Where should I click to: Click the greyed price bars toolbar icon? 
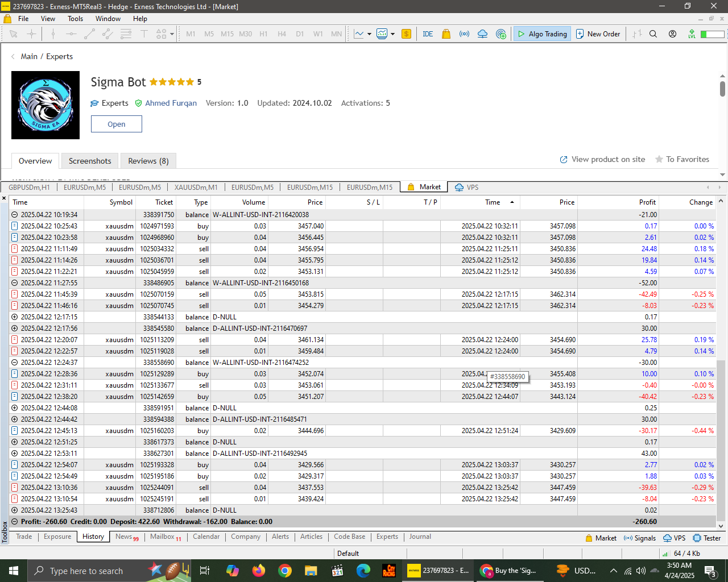(x=637, y=34)
